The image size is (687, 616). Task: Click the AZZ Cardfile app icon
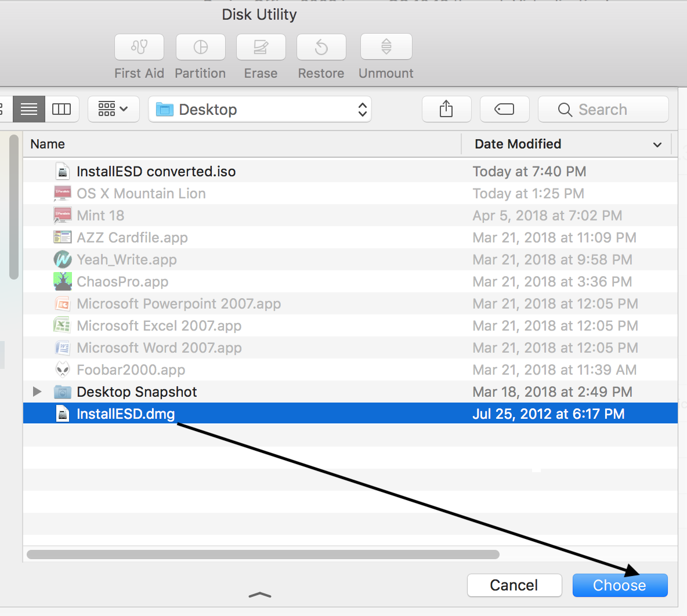(x=62, y=237)
